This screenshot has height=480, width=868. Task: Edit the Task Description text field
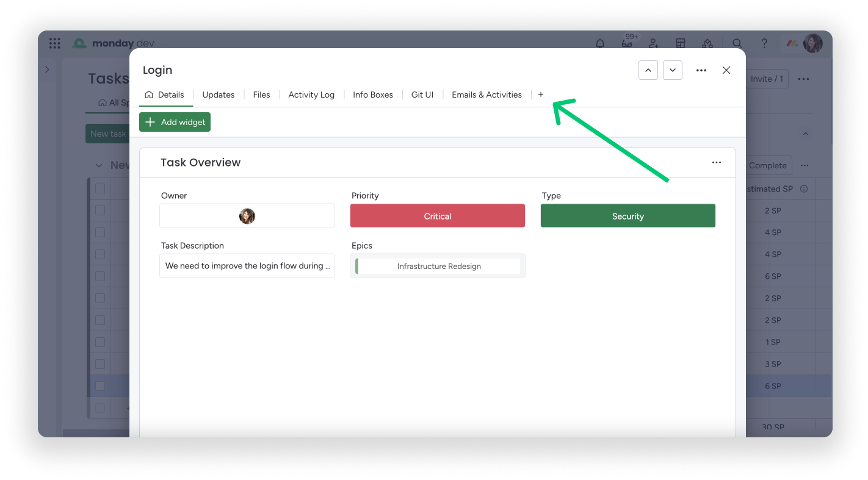247,266
